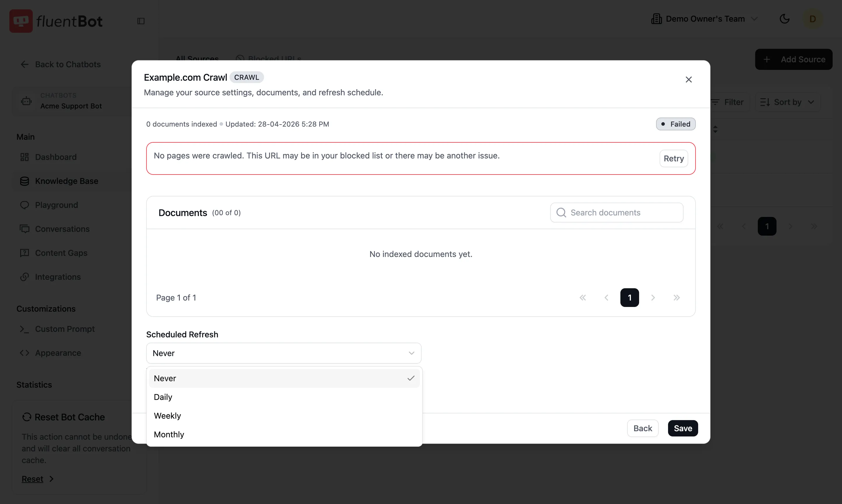Click the Appearance code brackets icon
842x504 pixels.
coord(25,353)
